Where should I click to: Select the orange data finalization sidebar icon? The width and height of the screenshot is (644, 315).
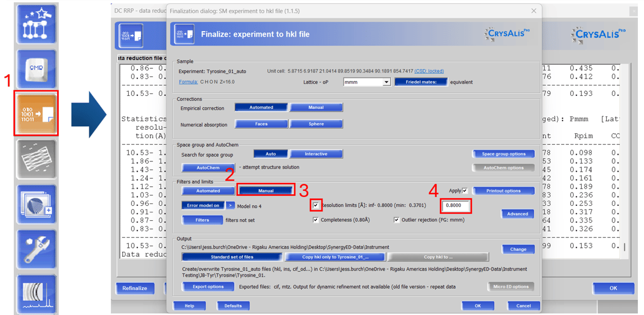click(36, 113)
